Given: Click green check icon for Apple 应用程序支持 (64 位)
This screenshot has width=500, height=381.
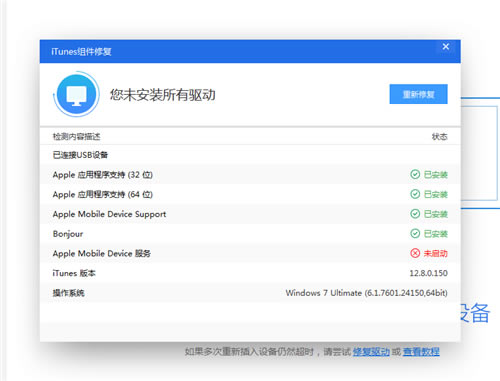Looking at the screenshot, I should pos(415,194).
